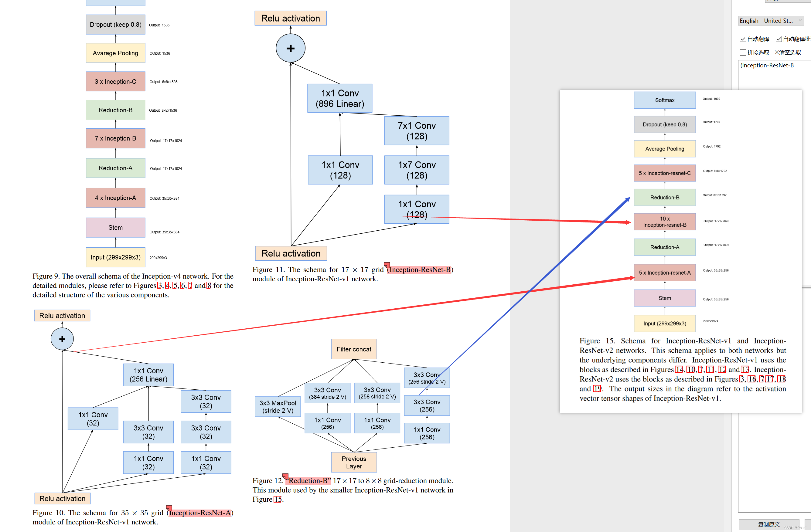Click the 复制原文 button
811x532 pixels.
769,524
